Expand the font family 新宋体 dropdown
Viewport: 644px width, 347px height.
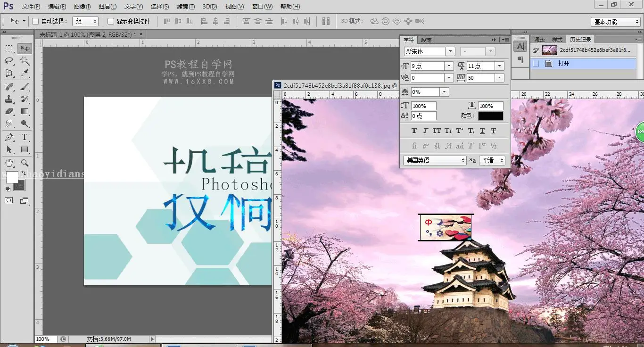coord(450,51)
